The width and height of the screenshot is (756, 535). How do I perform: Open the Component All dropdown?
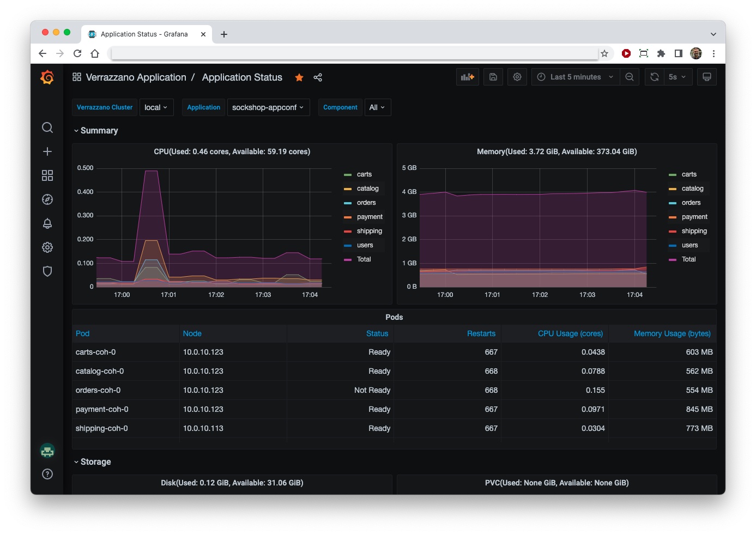click(x=377, y=107)
